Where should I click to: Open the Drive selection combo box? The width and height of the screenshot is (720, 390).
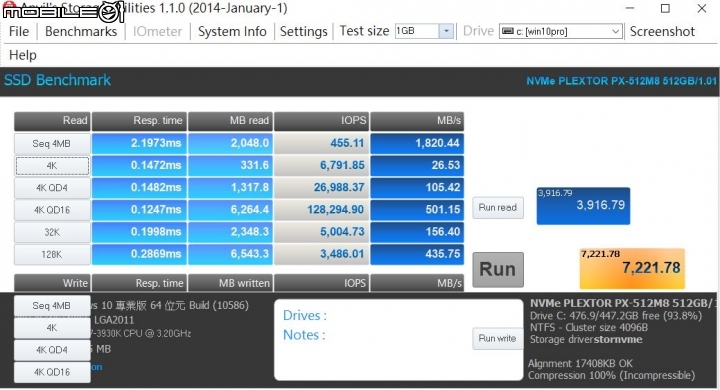click(x=561, y=31)
